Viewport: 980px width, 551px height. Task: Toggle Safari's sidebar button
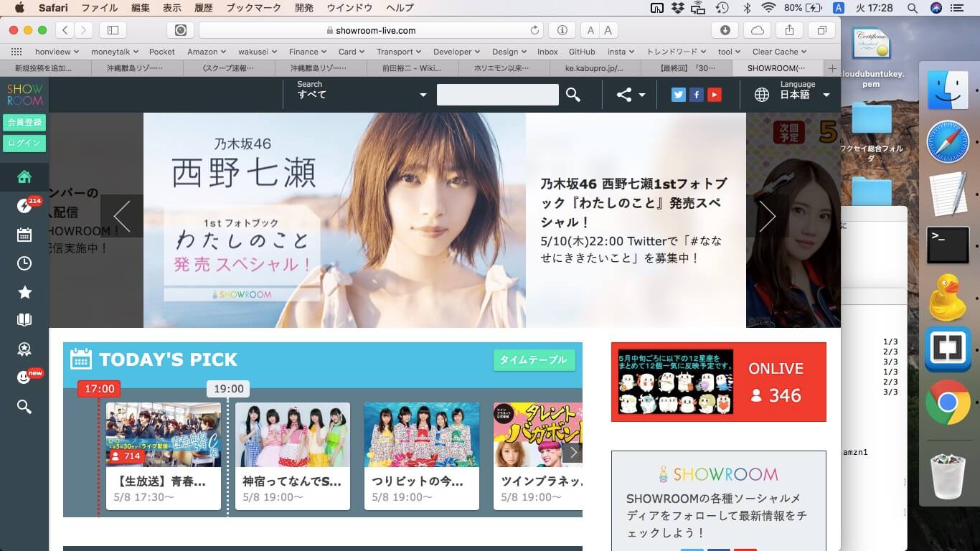coord(113,30)
